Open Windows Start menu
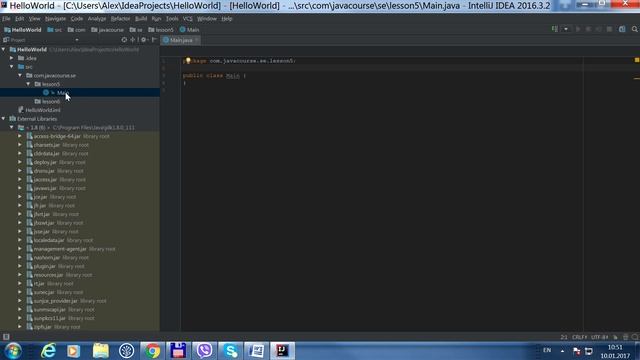The width and height of the screenshot is (640, 360). click(x=13, y=351)
